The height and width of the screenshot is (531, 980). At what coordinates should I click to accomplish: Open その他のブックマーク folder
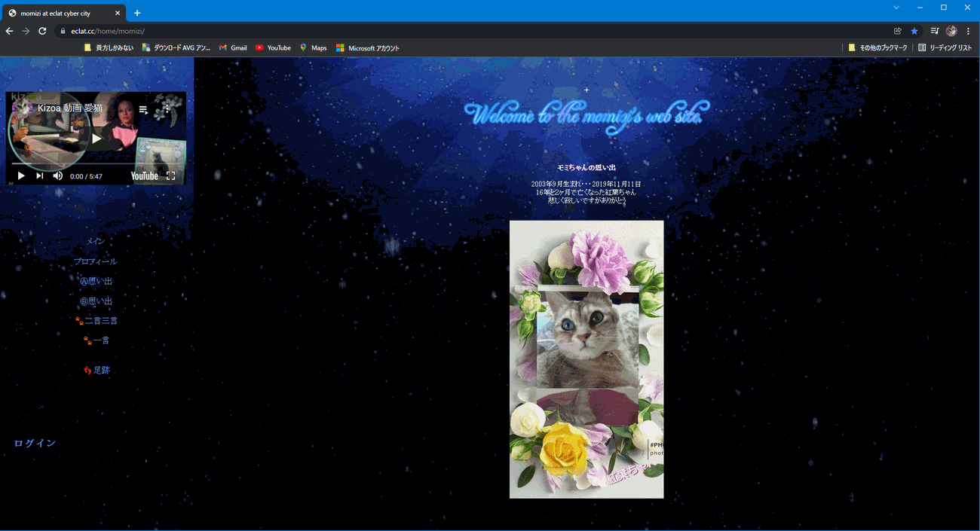[x=877, y=47]
